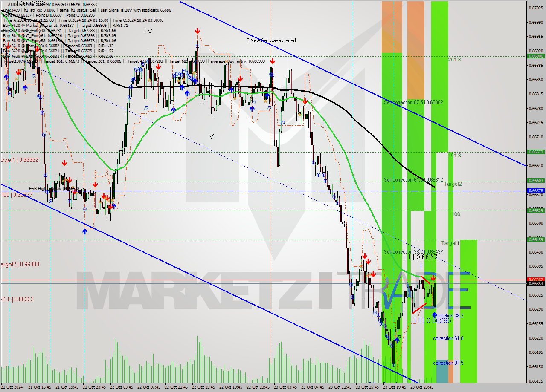
Task: Click the 0.67025 price scale value
Action: [x=535, y=8]
